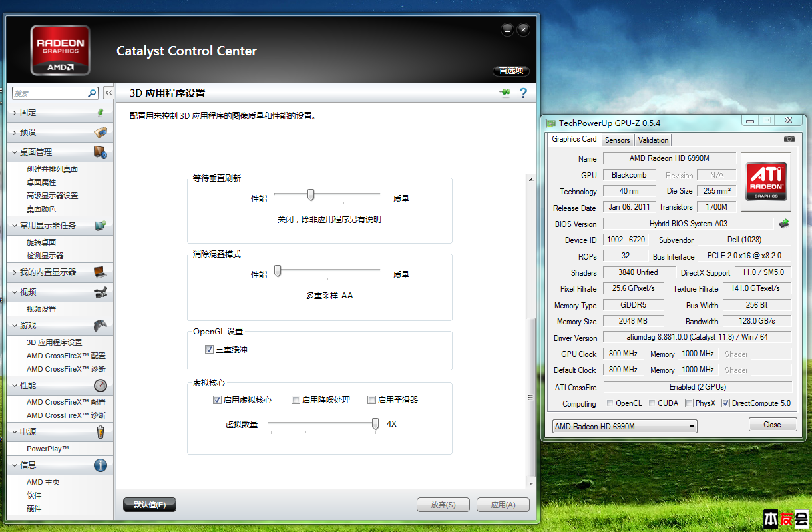Click the 放弃(S) discard button
Screen dimensions: 812x532
tap(443, 505)
